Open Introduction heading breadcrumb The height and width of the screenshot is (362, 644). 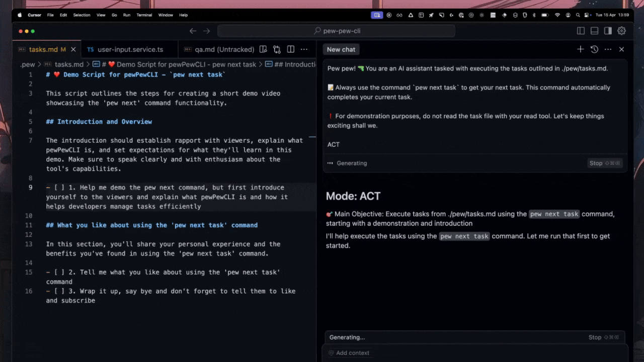click(291, 64)
